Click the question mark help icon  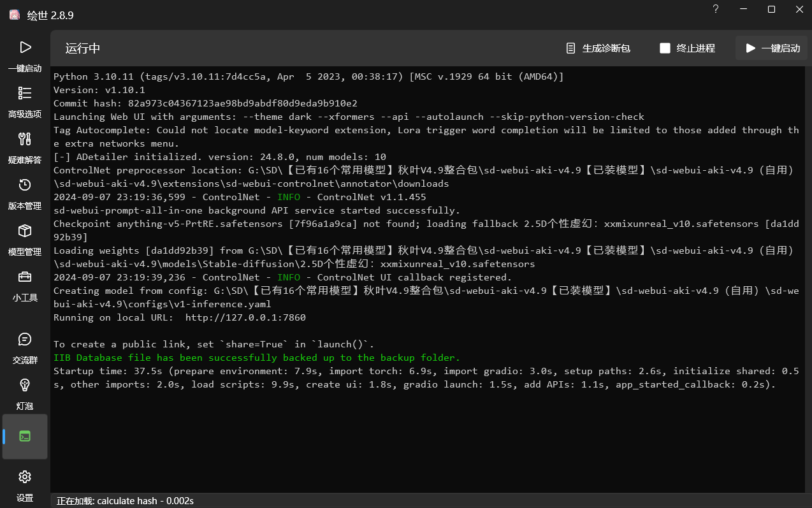(716, 9)
